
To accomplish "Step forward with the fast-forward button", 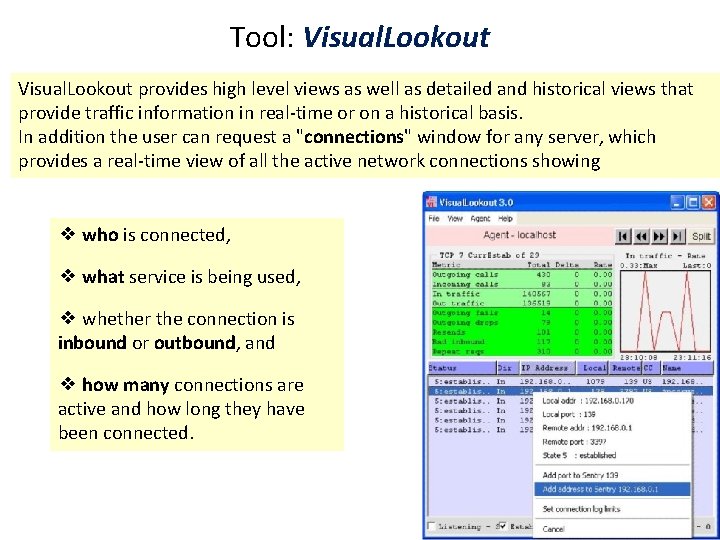I will click(659, 236).
